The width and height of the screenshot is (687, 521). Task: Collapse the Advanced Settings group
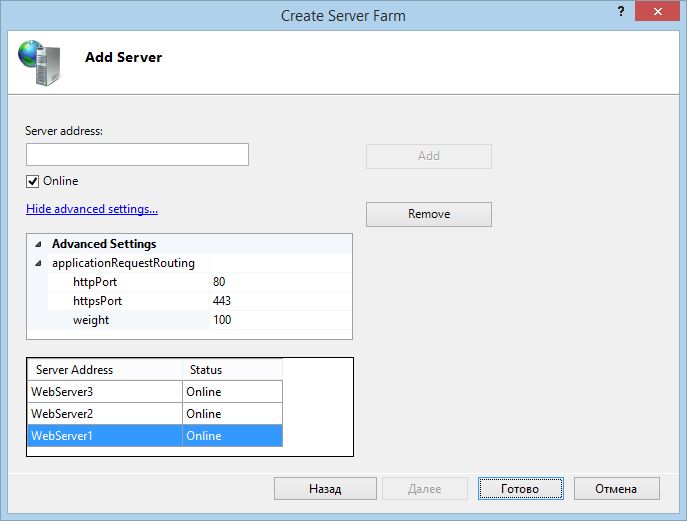point(38,244)
